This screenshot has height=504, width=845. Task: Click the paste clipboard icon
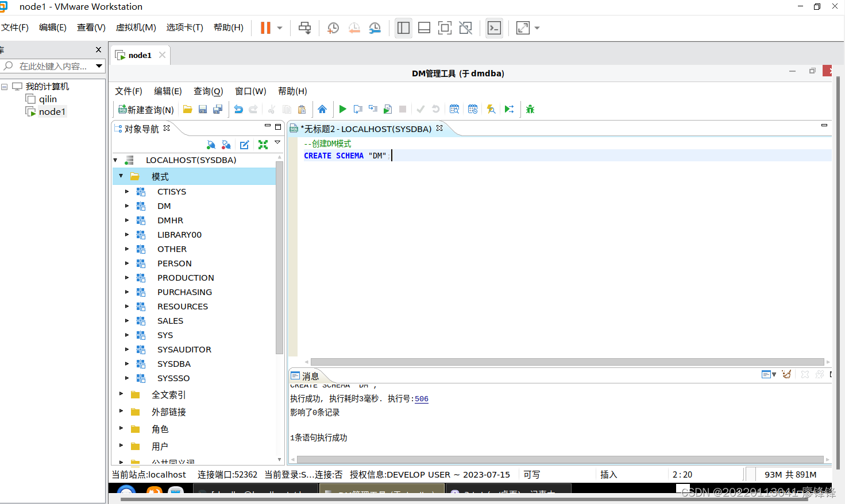pos(302,109)
